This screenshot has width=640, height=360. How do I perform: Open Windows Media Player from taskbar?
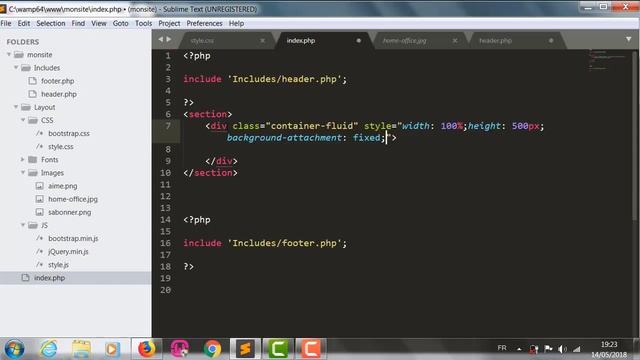click(111, 349)
